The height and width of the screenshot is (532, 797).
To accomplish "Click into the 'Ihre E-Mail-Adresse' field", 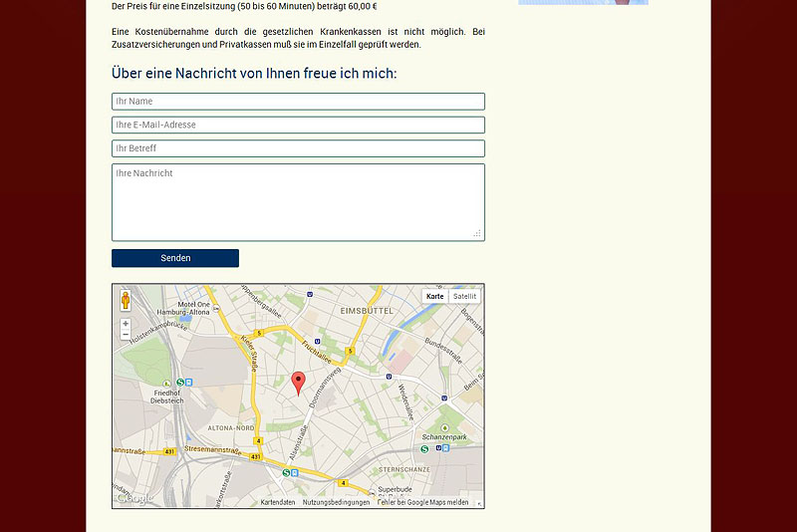I will (x=298, y=126).
